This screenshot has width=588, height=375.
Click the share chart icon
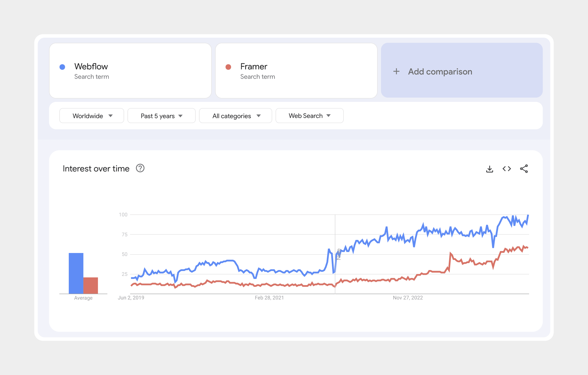click(x=524, y=169)
